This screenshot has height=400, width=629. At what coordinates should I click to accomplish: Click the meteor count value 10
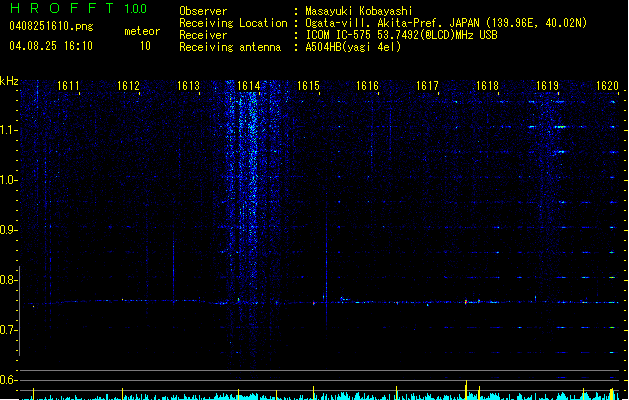(145, 46)
